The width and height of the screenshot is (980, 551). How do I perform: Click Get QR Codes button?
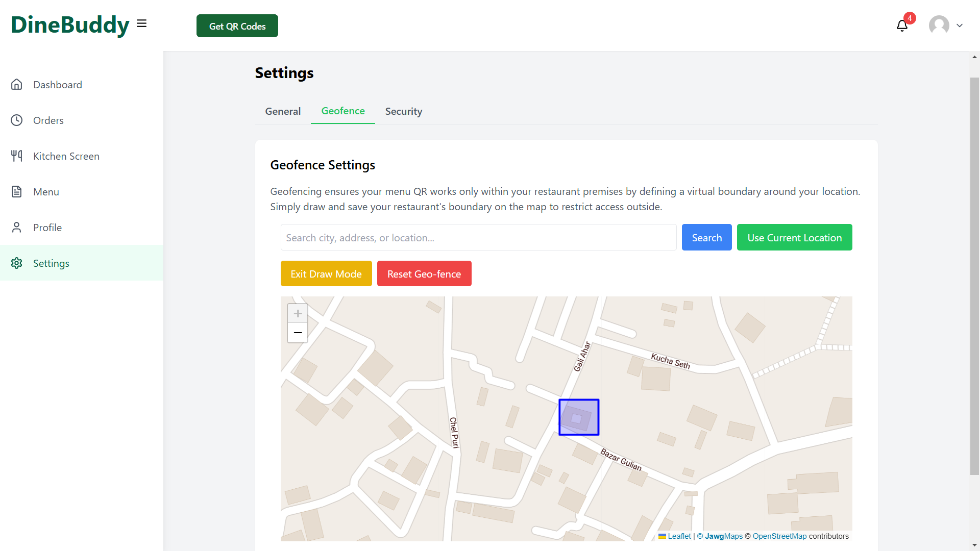[x=237, y=26]
